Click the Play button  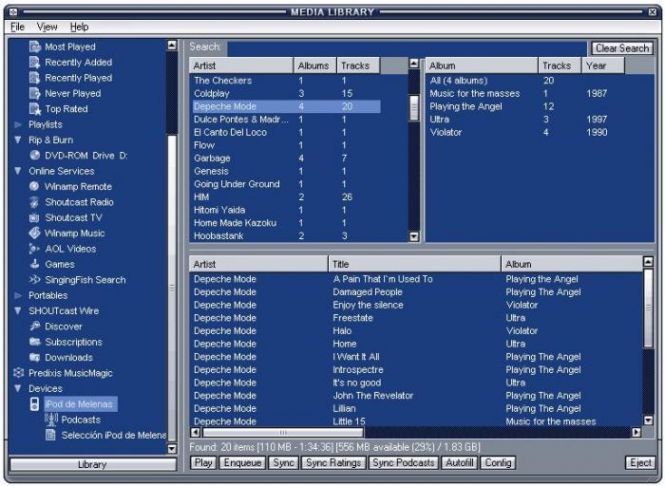coord(203,463)
